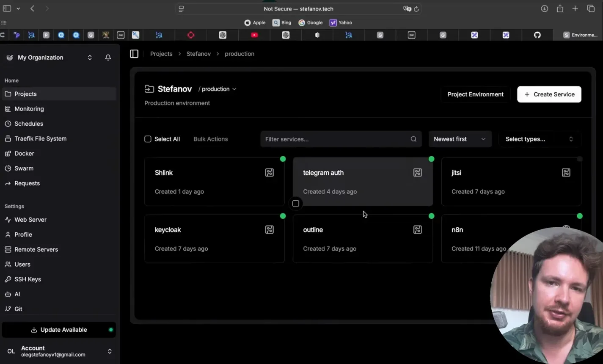Click the notification bell icon
This screenshot has width=603, height=364.
click(x=108, y=58)
